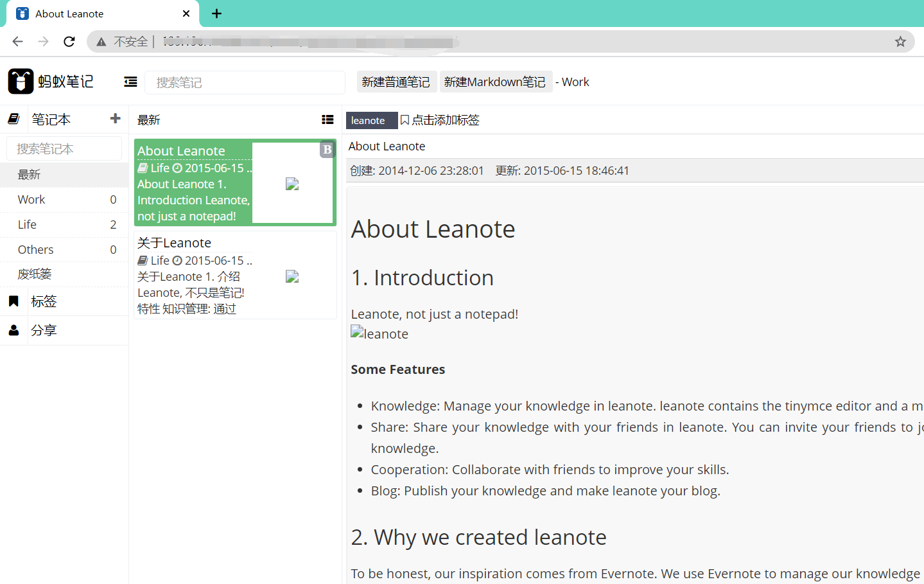Click the 更新 updated timestamp
The width and height of the screenshot is (924, 584).
click(x=562, y=170)
